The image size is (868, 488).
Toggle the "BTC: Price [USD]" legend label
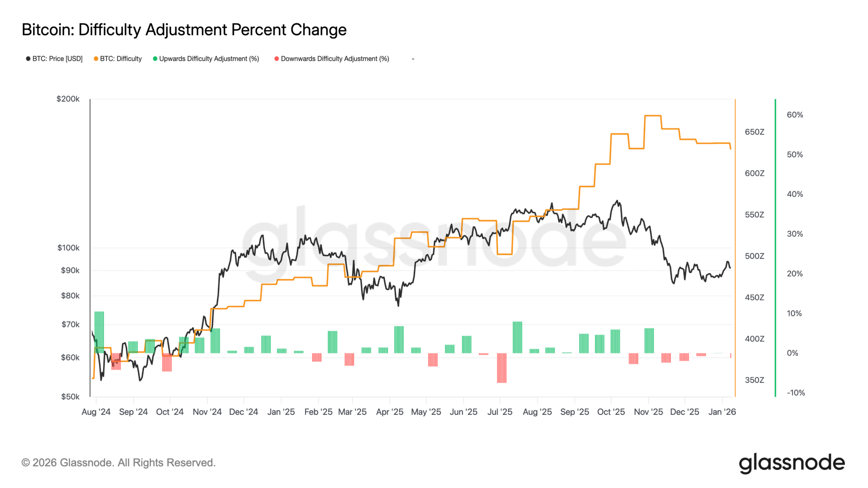57,59
